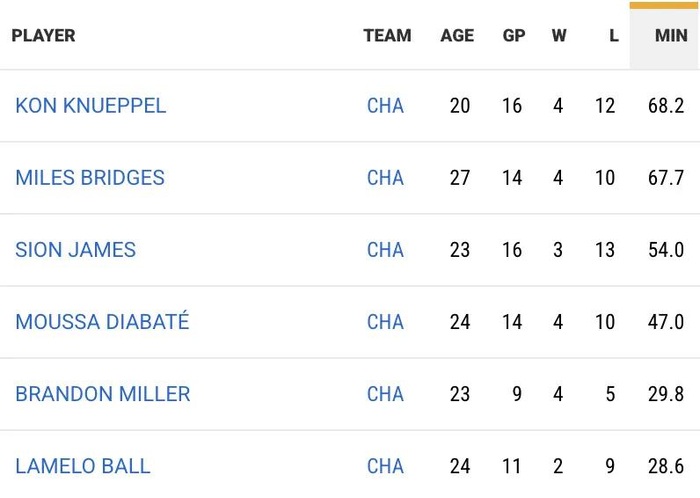
Task: Click CHA team link beside Miles Bridges
Action: (x=385, y=178)
